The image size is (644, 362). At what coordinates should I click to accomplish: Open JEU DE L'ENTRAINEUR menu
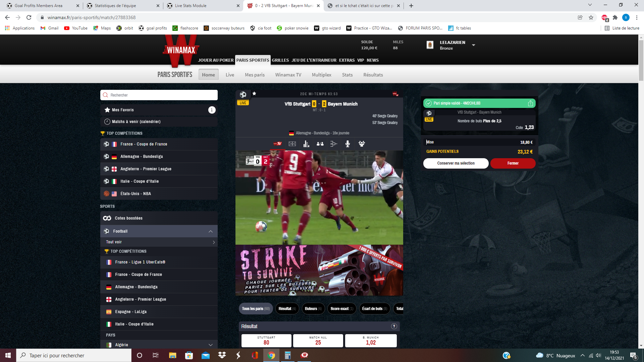[x=314, y=60]
